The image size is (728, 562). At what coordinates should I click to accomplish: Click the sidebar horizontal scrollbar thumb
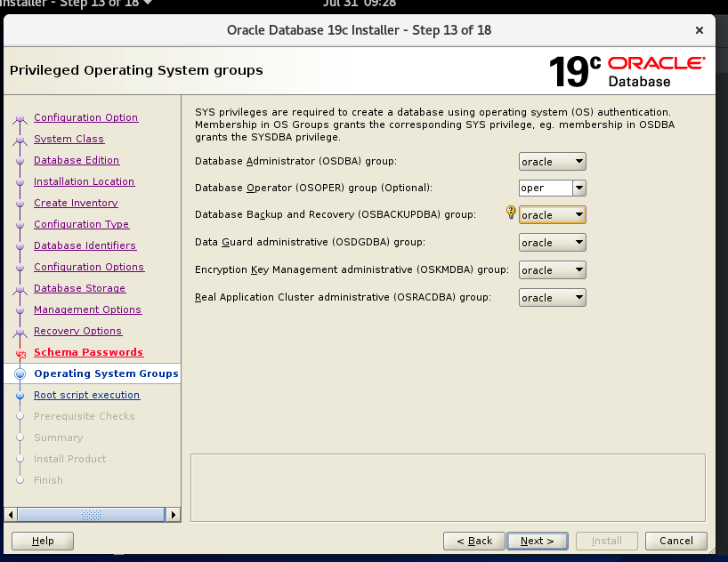[91, 514]
